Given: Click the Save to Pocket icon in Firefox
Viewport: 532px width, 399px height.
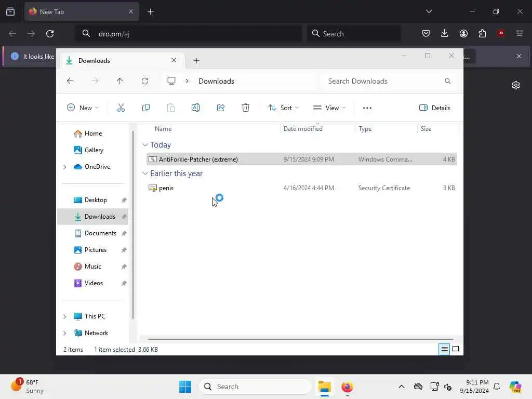Looking at the screenshot, I should click(x=426, y=33).
